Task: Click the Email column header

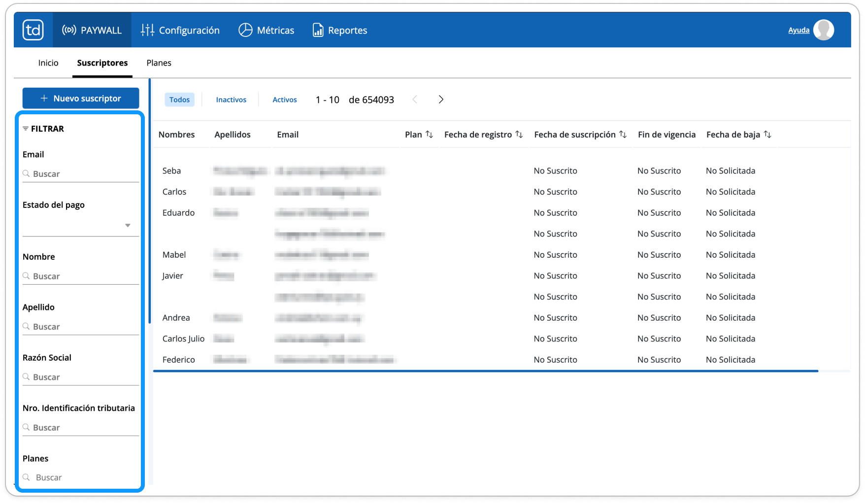Action: coord(288,134)
